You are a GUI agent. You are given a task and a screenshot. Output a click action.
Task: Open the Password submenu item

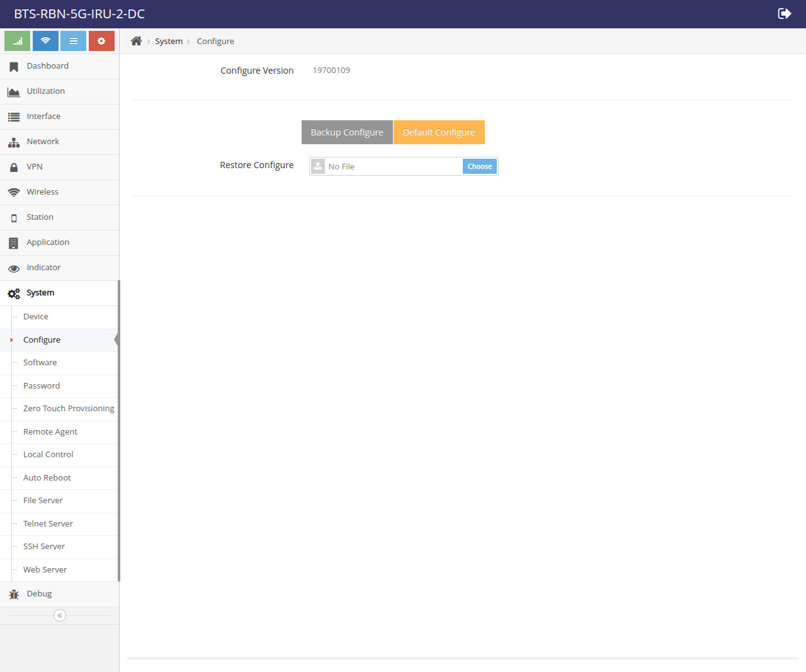[x=59, y=386]
